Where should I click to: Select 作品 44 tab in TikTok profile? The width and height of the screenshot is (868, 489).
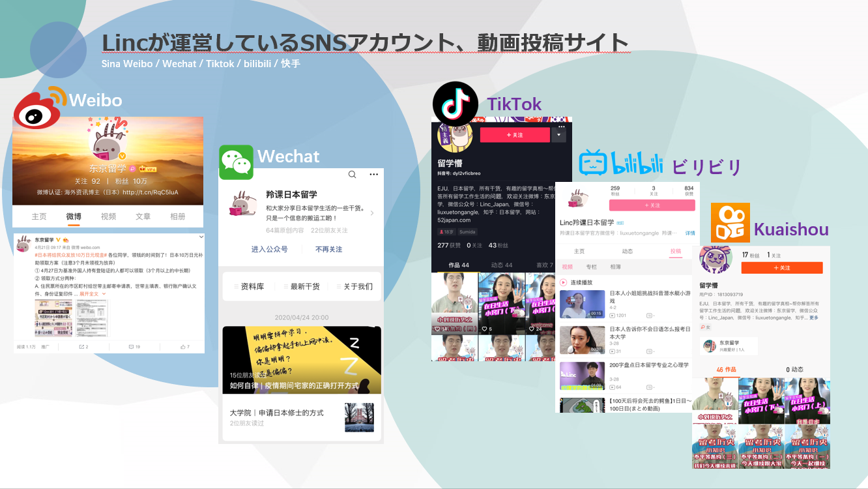459,265
